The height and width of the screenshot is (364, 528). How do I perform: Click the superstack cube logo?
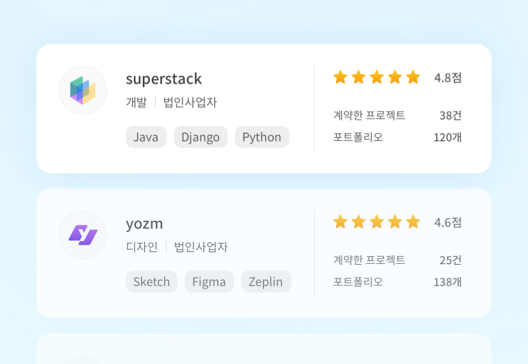point(83,90)
